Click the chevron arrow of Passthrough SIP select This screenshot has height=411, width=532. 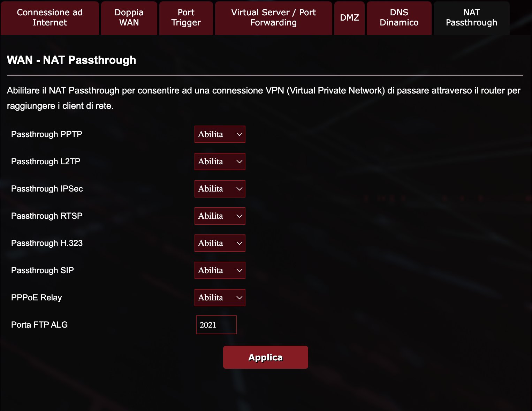pyautogui.click(x=239, y=270)
